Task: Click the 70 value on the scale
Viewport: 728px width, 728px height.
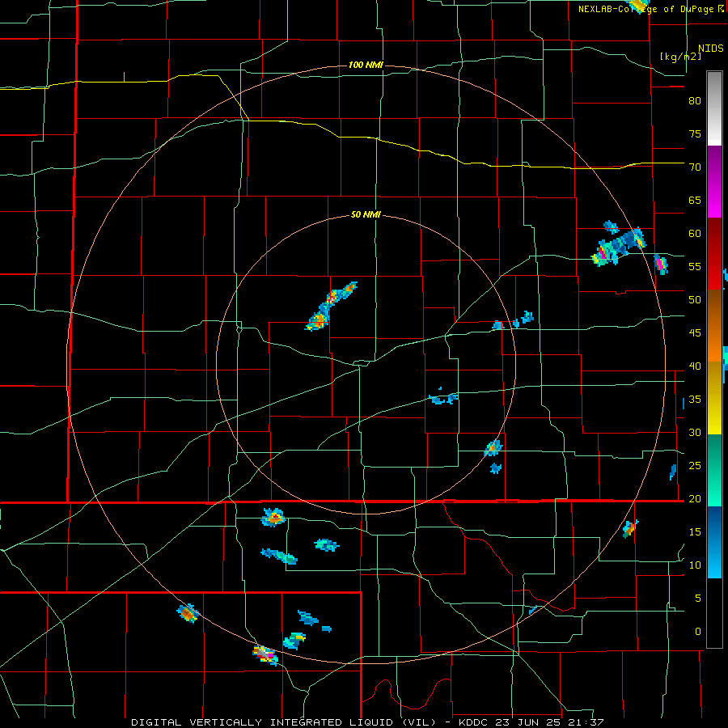Action: pyautogui.click(x=695, y=167)
